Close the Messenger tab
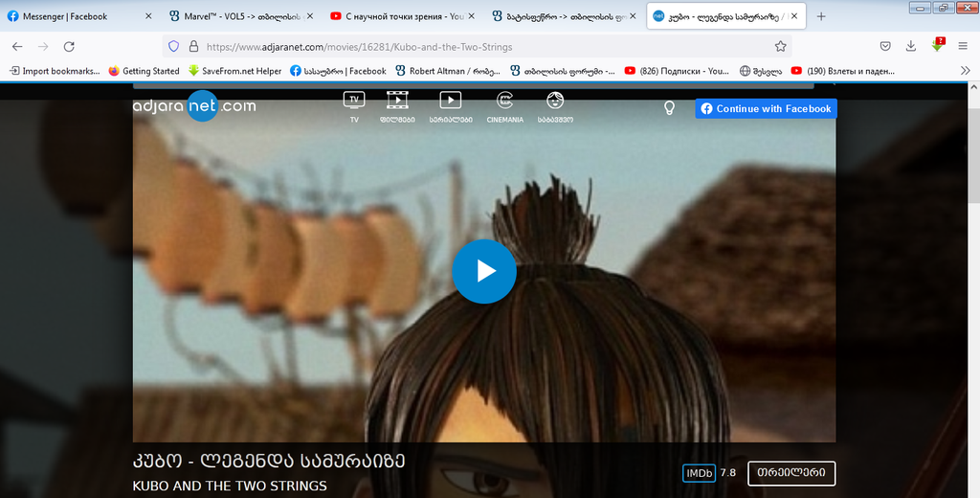Image resolution: width=980 pixels, height=498 pixels. pos(148,16)
